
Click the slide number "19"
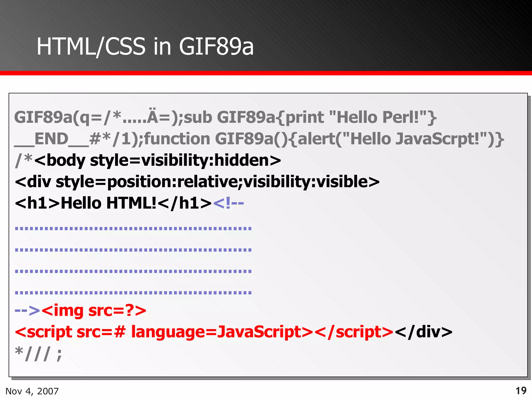click(521, 391)
